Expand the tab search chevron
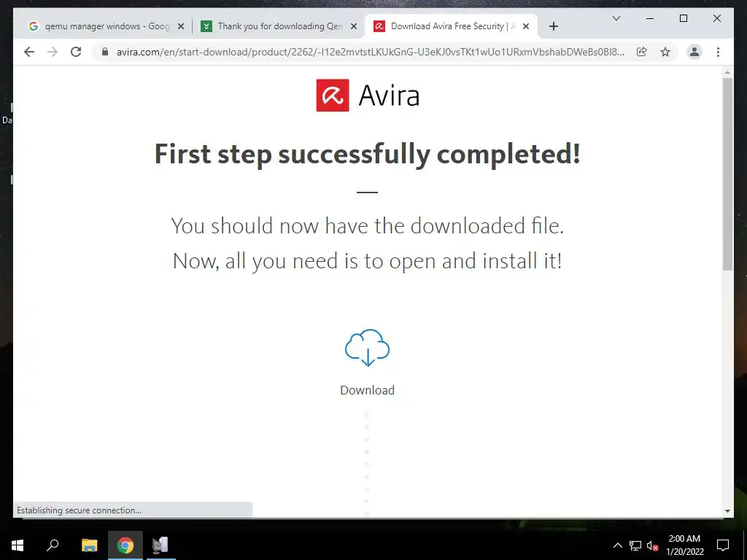This screenshot has height=560, width=747. pyautogui.click(x=616, y=18)
